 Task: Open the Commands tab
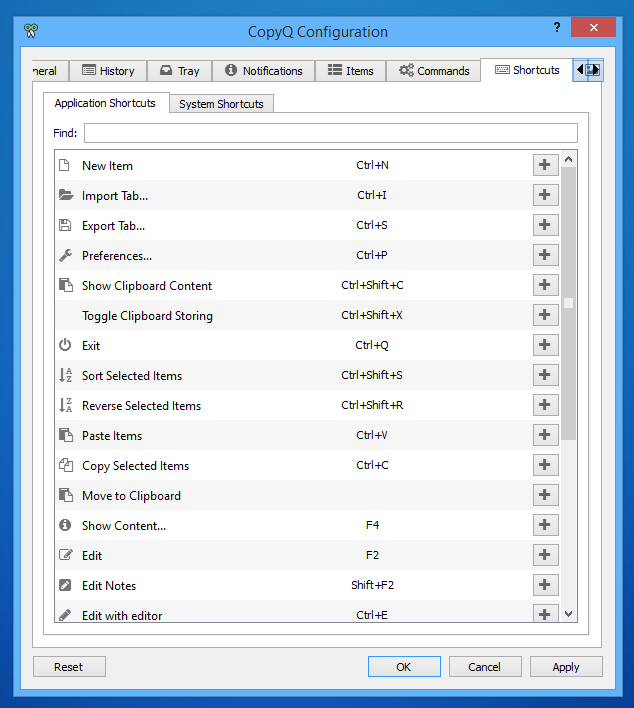point(433,71)
